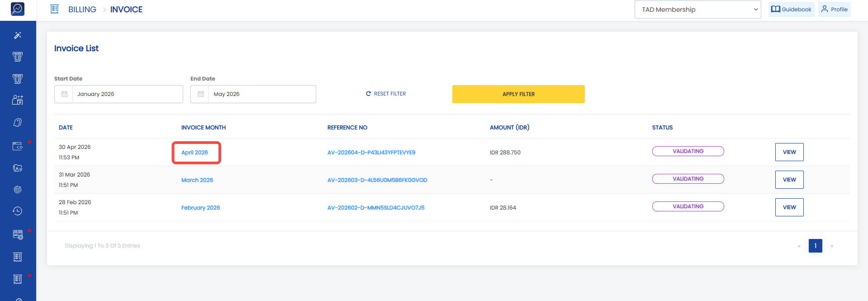The image size is (868, 301).
Task: Open the March 2026 invoice month link
Action: (x=197, y=180)
